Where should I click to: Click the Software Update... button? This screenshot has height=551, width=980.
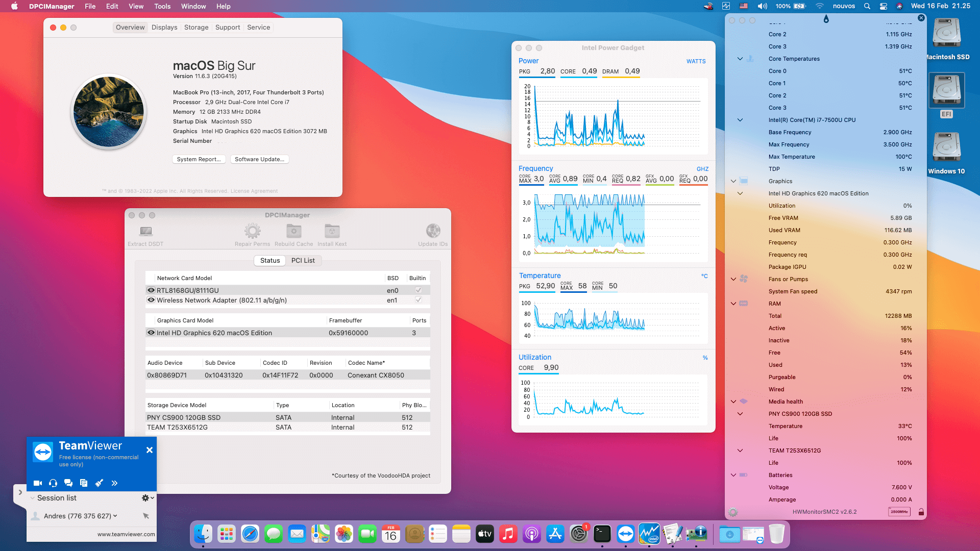click(x=259, y=159)
